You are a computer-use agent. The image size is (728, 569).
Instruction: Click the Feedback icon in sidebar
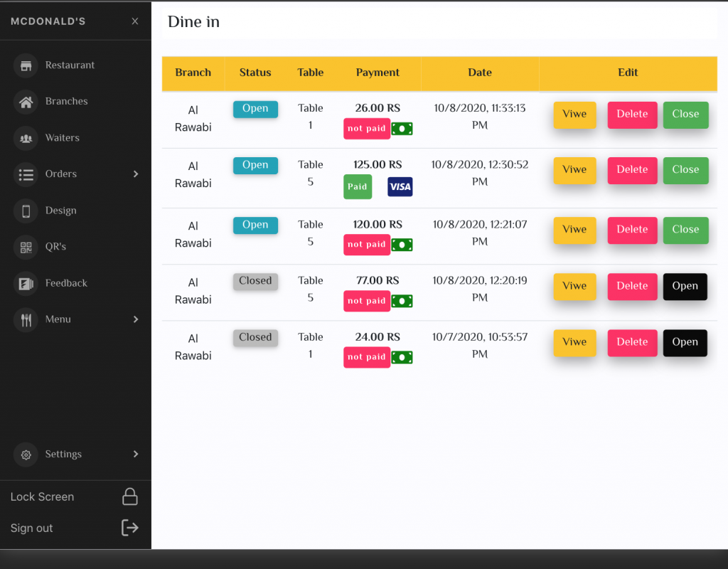coord(26,283)
